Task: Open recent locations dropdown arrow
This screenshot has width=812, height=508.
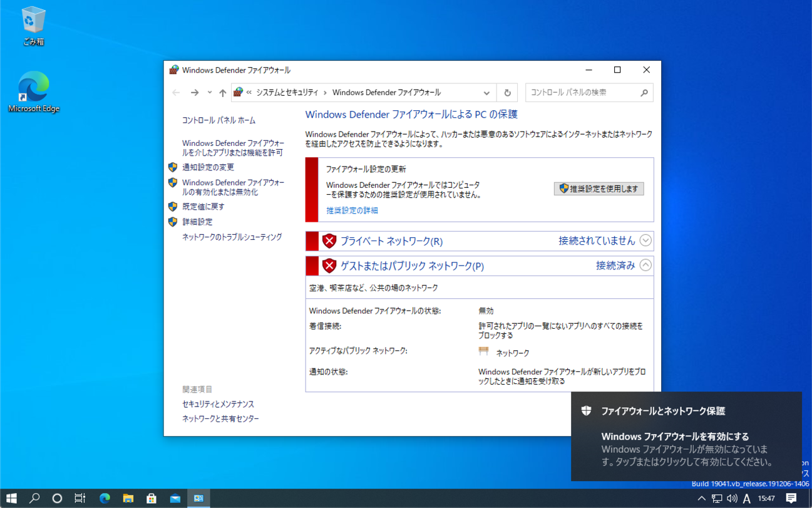Action: pyautogui.click(x=210, y=93)
